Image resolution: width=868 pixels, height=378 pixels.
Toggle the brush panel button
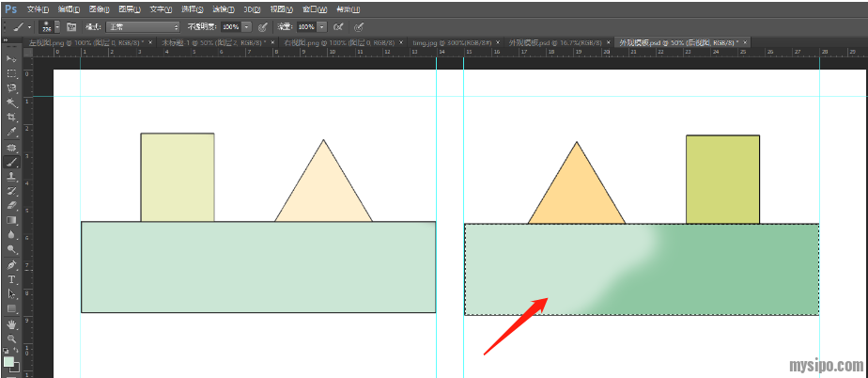(x=70, y=27)
